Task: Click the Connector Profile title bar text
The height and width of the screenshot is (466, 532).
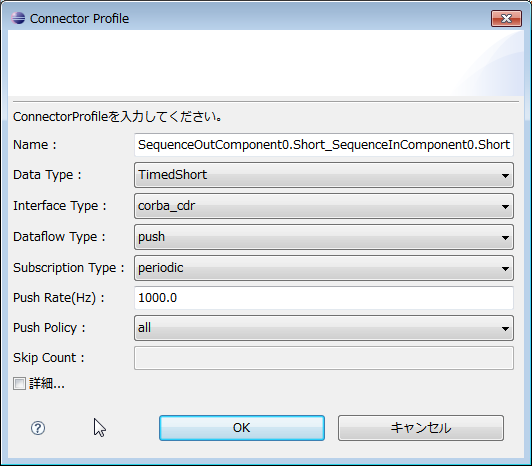Action: tap(79, 19)
